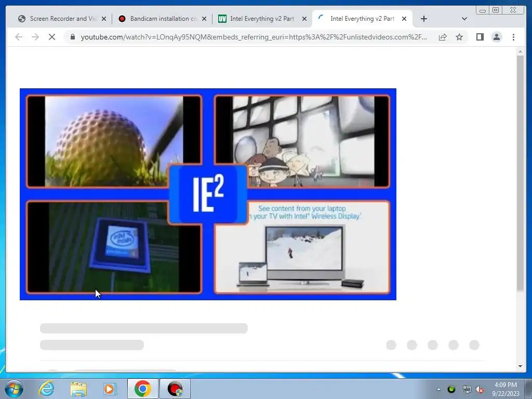Select the Chrome taskbar button

(142, 389)
